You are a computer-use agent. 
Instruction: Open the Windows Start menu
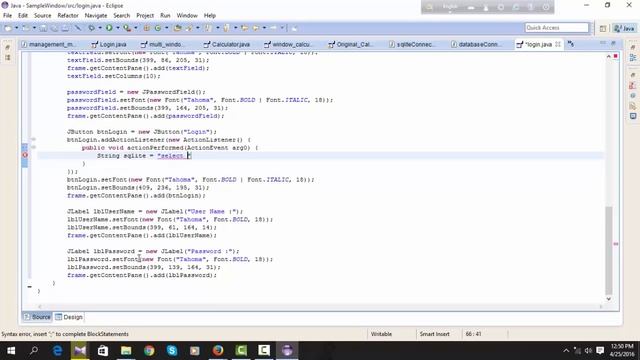click(11, 351)
